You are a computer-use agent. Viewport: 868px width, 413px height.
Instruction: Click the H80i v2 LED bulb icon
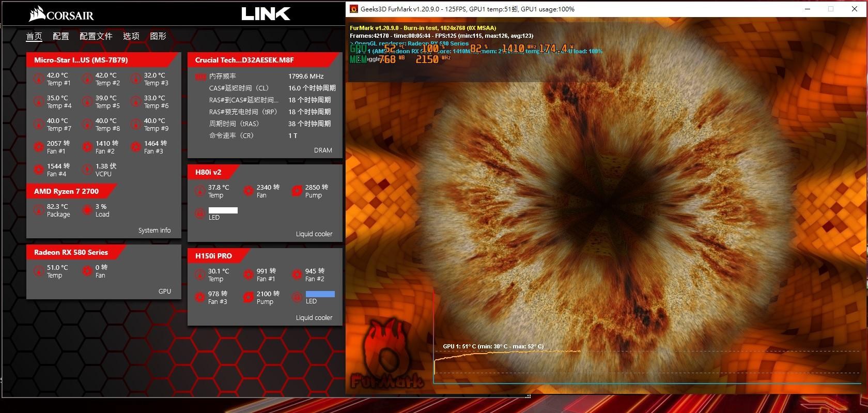(x=199, y=213)
